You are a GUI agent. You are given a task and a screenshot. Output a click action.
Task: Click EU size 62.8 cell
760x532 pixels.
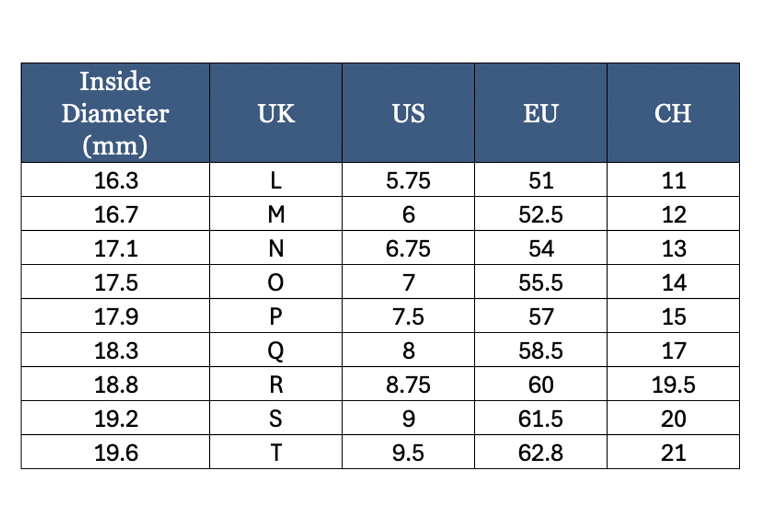540,453
